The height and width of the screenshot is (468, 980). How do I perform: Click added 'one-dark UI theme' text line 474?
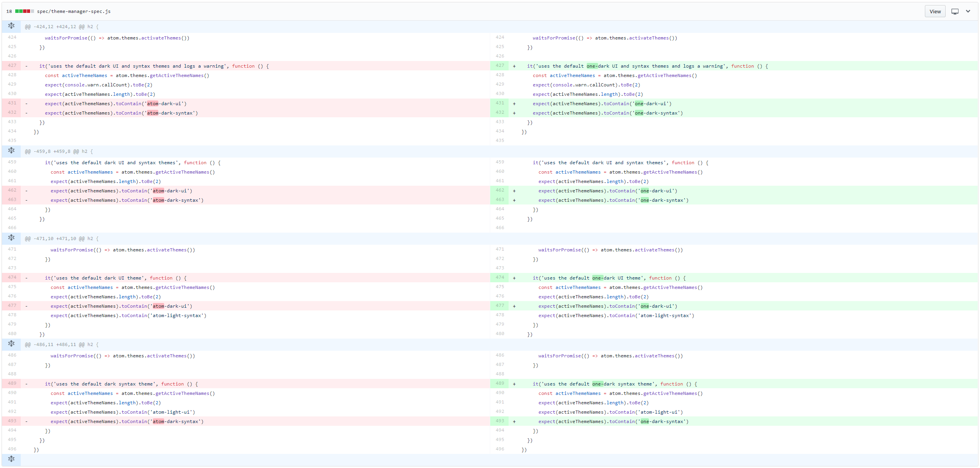point(616,278)
